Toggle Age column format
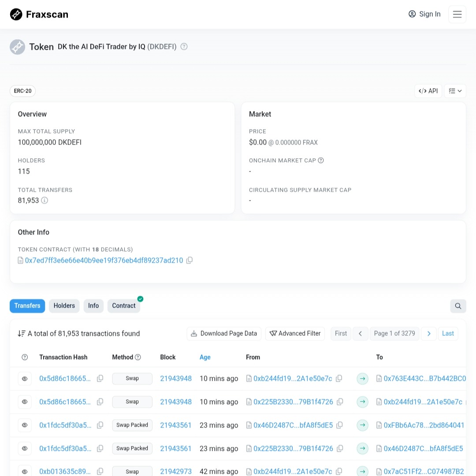The width and height of the screenshot is (476, 476). click(205, 357)
